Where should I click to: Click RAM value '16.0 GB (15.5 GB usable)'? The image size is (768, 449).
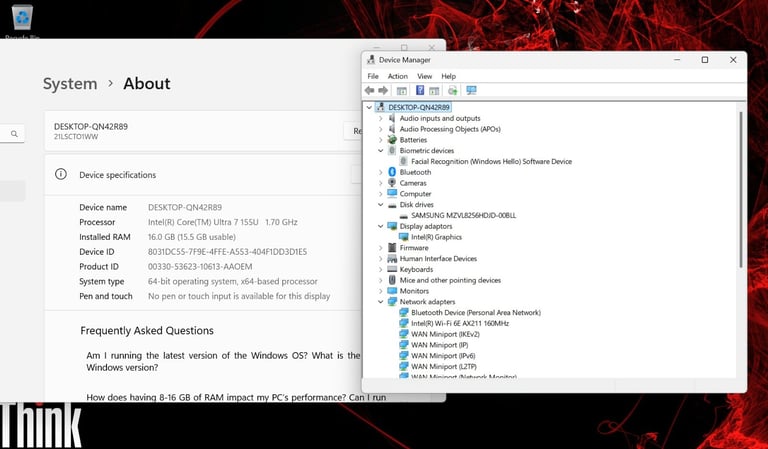(x=192, y=237)
